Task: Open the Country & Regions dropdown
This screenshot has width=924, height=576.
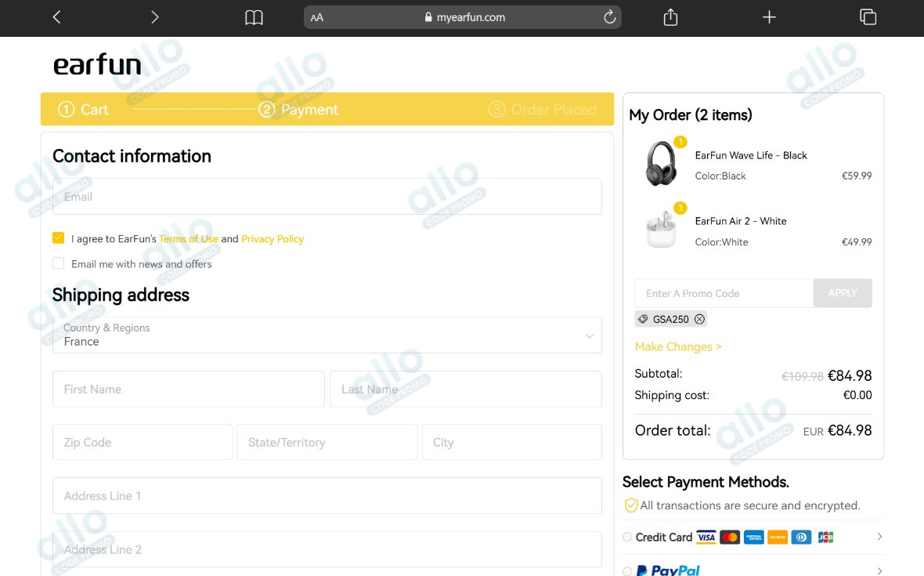Action: 327,335
